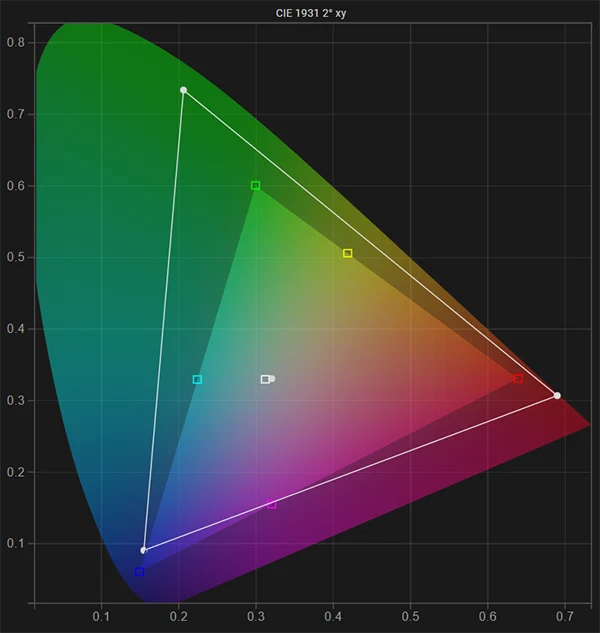Click the 0.4 label on x-axis
The width and height of the screenshot is (600, 633).
click(x=333, y=618)
